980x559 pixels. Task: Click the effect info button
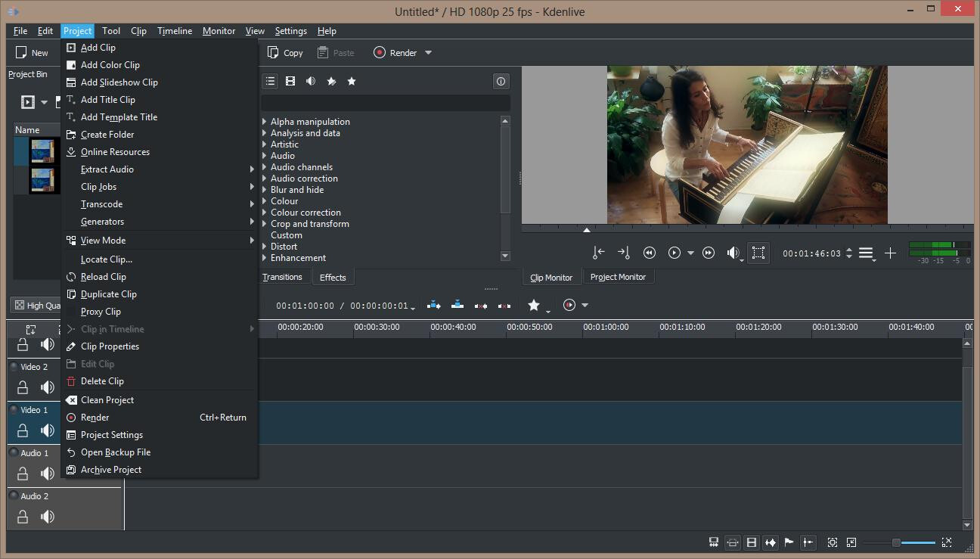[x=501, y=81]
